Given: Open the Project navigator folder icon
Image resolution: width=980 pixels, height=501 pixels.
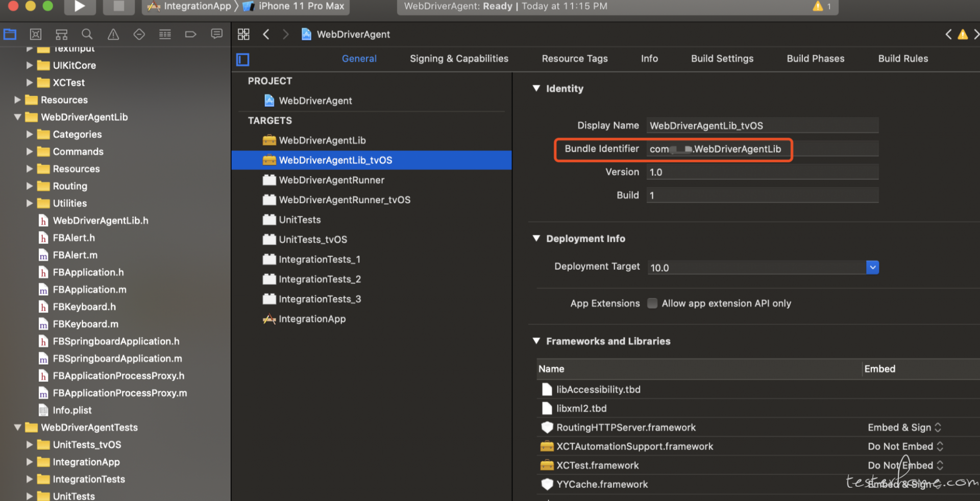Looking at the screenshot, I should pyautogui.click(x=10, y=34).
